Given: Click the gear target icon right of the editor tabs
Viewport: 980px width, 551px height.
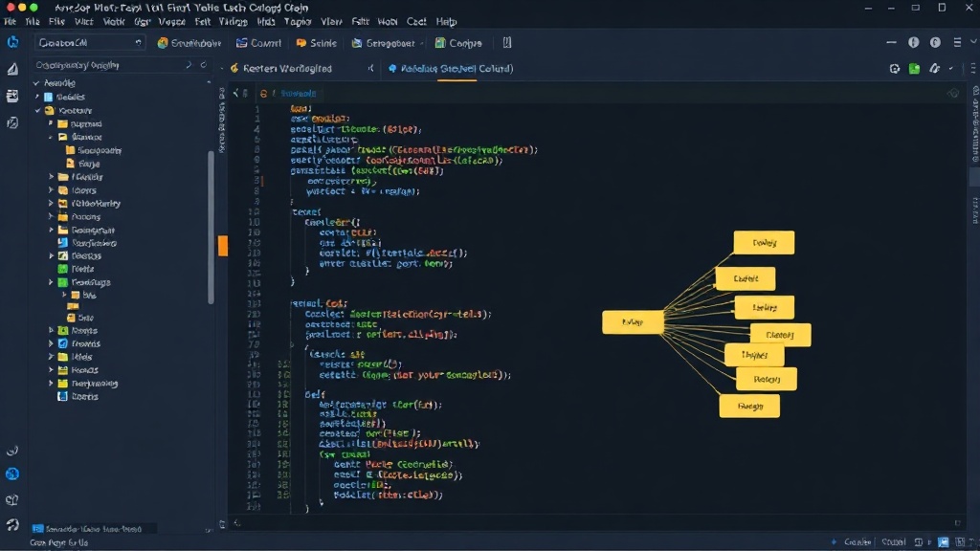Looking at the screenshot, I should [x=895, y=69].
